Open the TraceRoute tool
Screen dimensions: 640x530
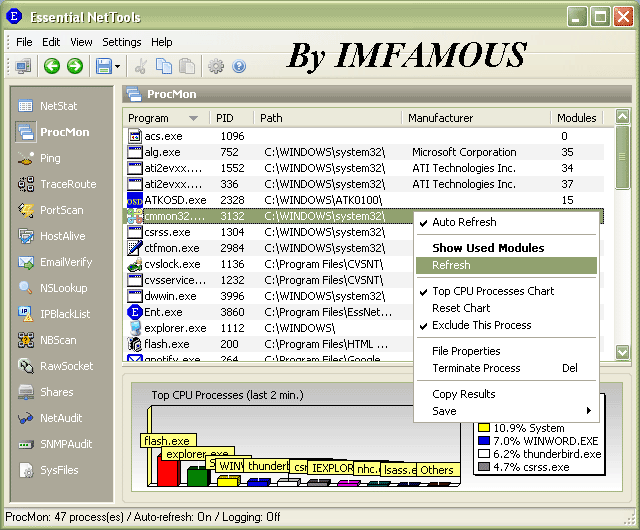tap(57, 184)
